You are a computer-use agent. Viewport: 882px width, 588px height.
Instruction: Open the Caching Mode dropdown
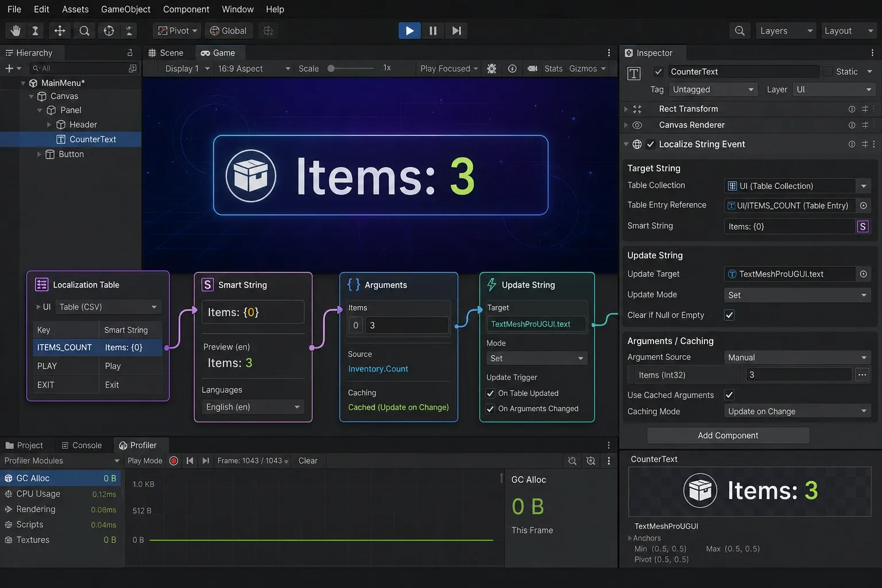[798, 411]
